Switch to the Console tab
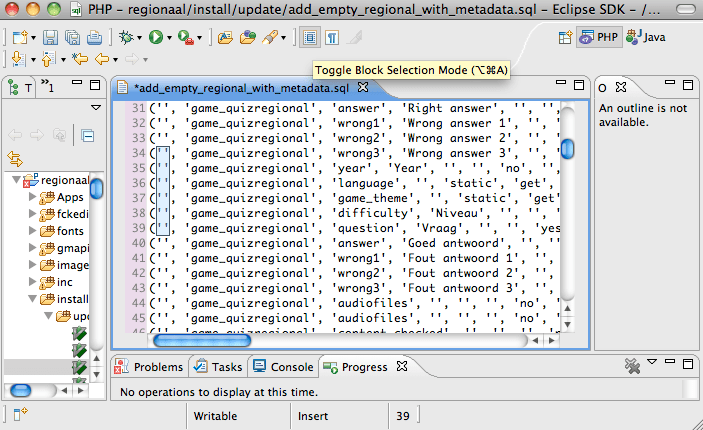Image resolution: width=703 pixels, height=430 pixels. (283, 367)
